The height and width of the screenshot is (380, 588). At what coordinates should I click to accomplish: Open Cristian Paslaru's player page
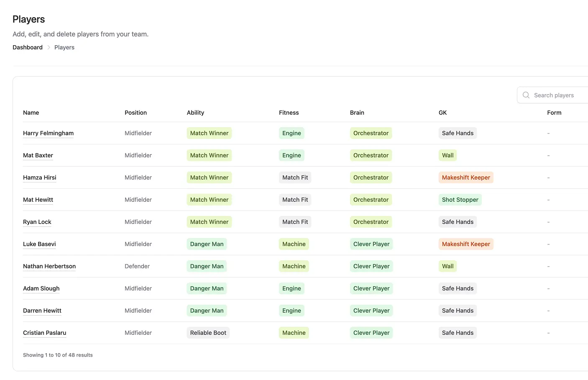point(44,333)
